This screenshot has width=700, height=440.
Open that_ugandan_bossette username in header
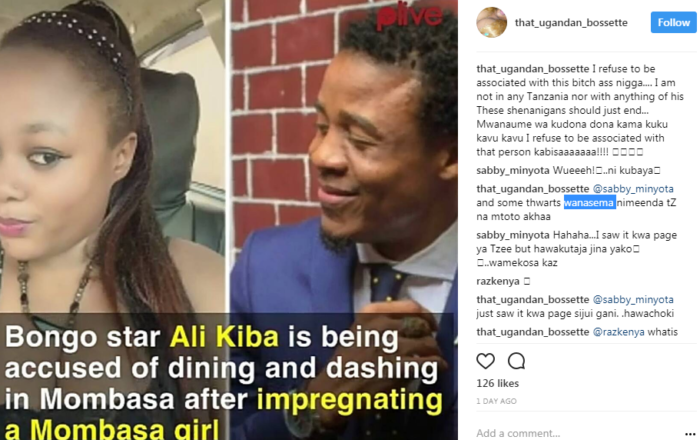pyautogui.click(x=571, y=22)
